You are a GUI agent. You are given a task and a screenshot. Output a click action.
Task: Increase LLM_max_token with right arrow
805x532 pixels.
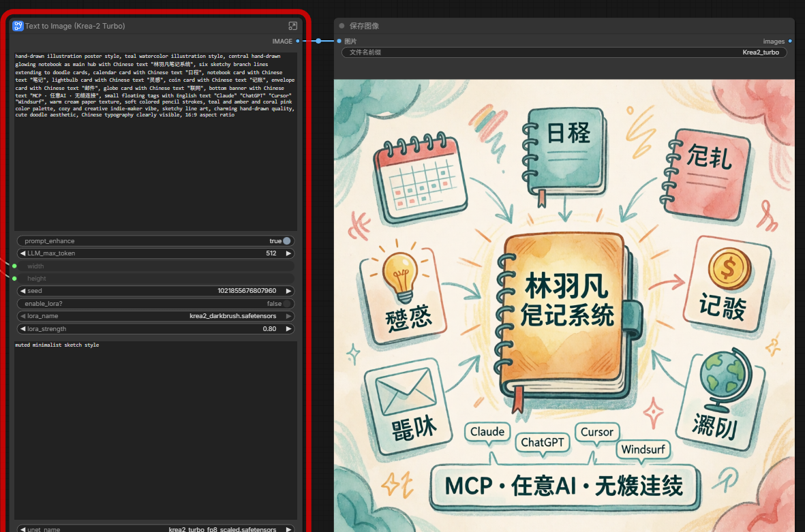click(288, 253)
